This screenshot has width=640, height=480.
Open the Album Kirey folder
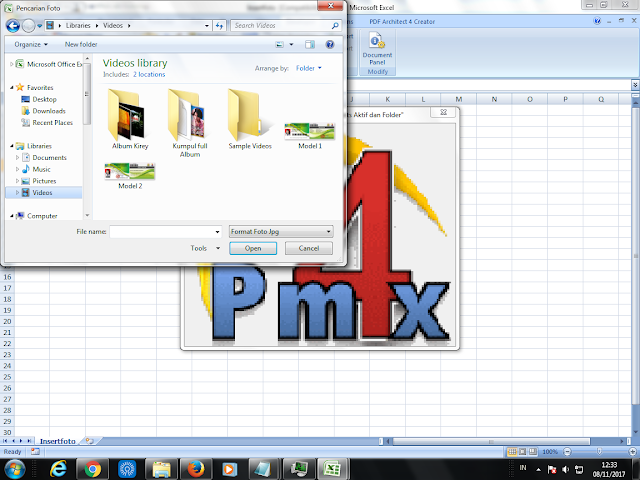pos(130,119)
